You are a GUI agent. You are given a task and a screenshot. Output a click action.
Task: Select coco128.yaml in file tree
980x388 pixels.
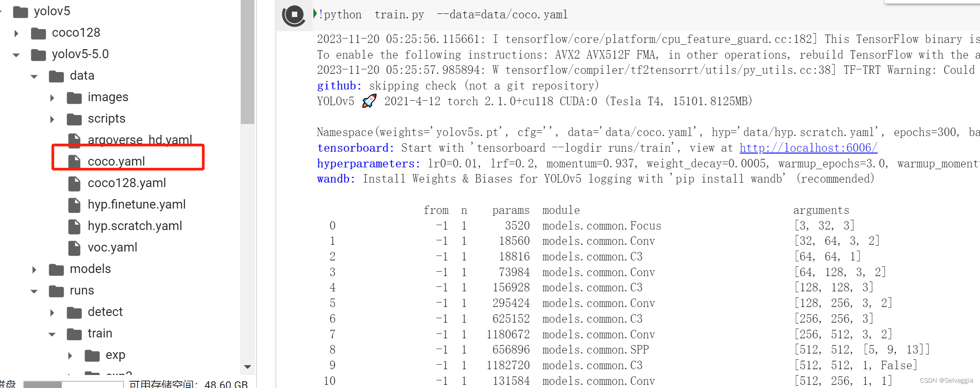(x=127, y=183)
